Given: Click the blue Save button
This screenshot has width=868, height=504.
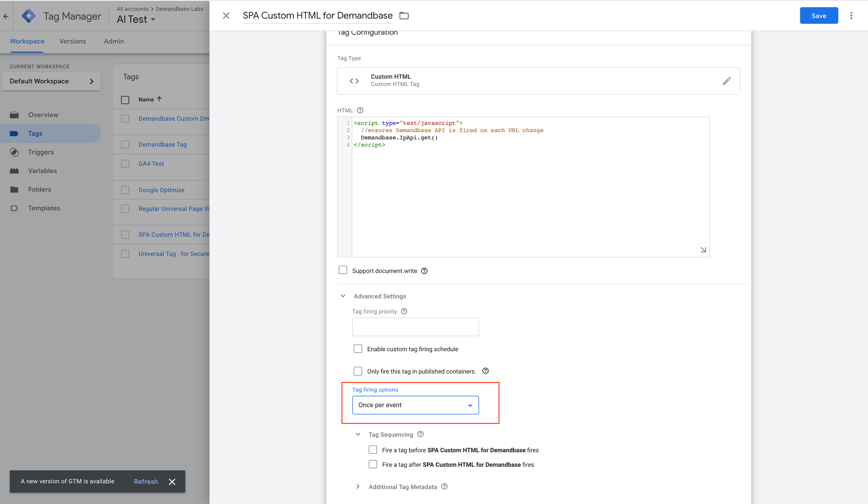Looking at the screenshot, I should [818, 16].
